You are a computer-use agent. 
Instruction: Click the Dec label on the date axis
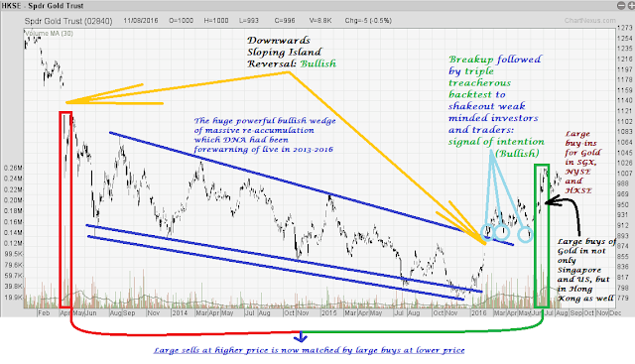615,313
